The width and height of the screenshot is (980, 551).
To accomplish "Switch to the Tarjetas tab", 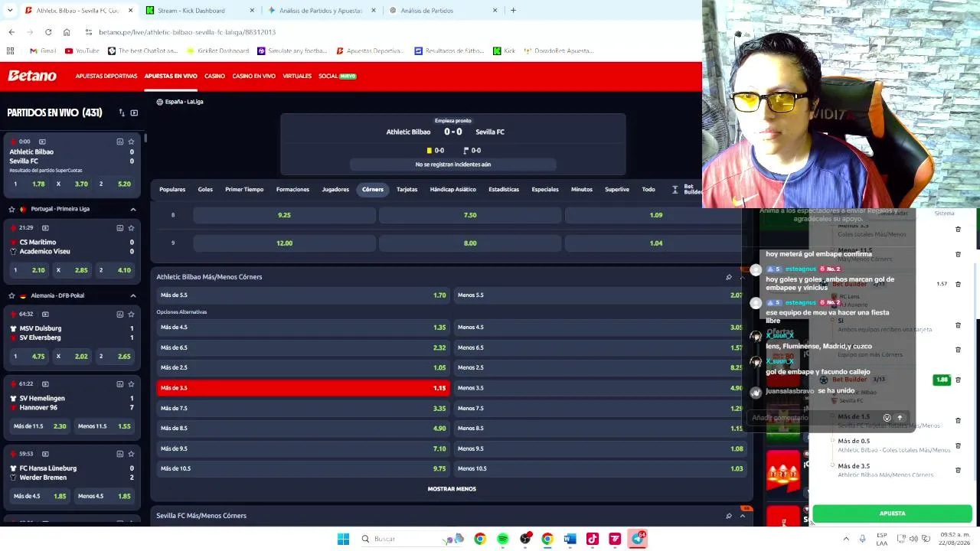I will tap(407, 189).
